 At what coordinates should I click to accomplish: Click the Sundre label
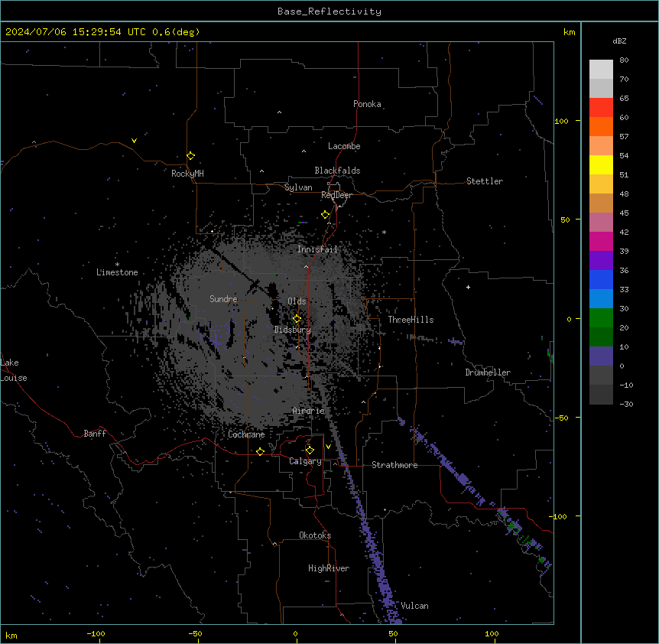point(223,299)
